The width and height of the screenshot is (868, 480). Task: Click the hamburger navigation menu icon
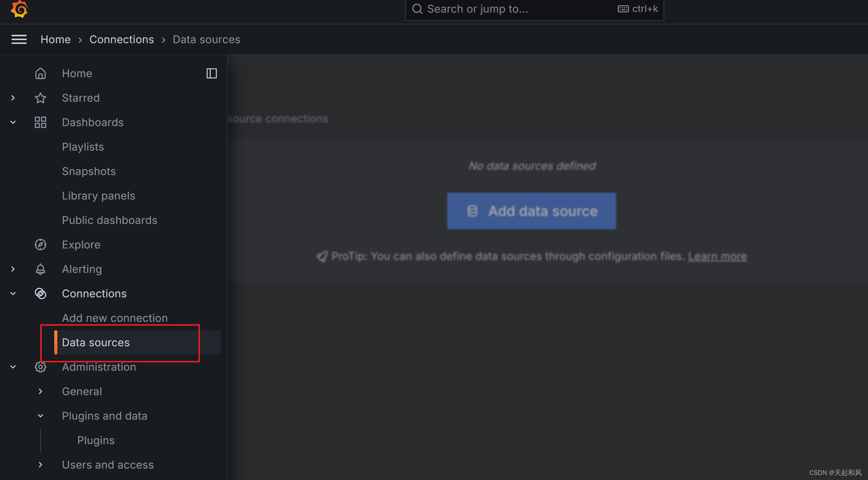click(x=19, y=39)
